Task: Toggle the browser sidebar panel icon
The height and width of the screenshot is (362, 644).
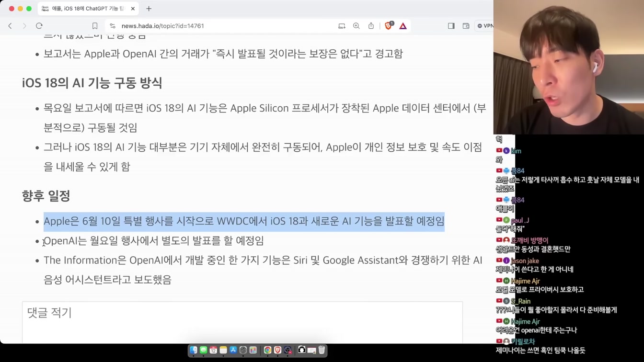Action: coord(451,26)
